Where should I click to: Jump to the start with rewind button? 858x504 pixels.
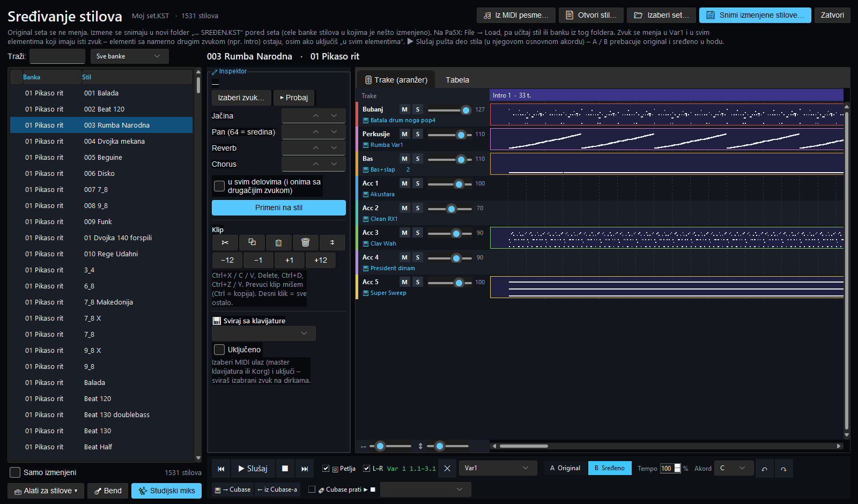pos(221,469)
